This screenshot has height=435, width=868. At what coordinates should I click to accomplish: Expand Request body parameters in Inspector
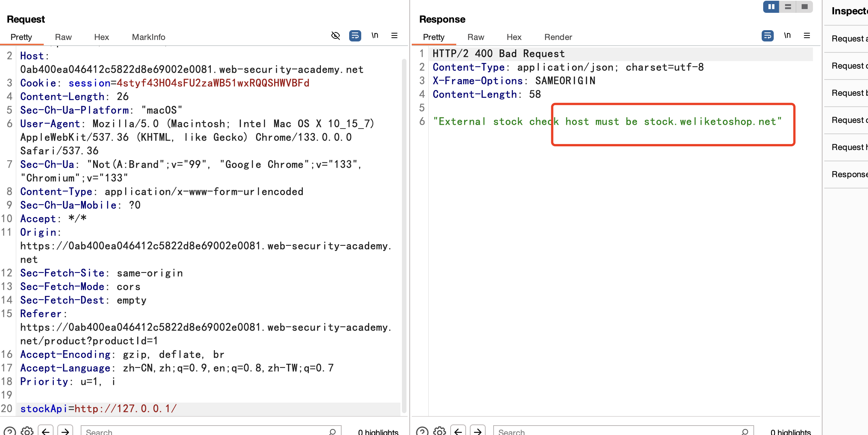[x=849, y=93]
